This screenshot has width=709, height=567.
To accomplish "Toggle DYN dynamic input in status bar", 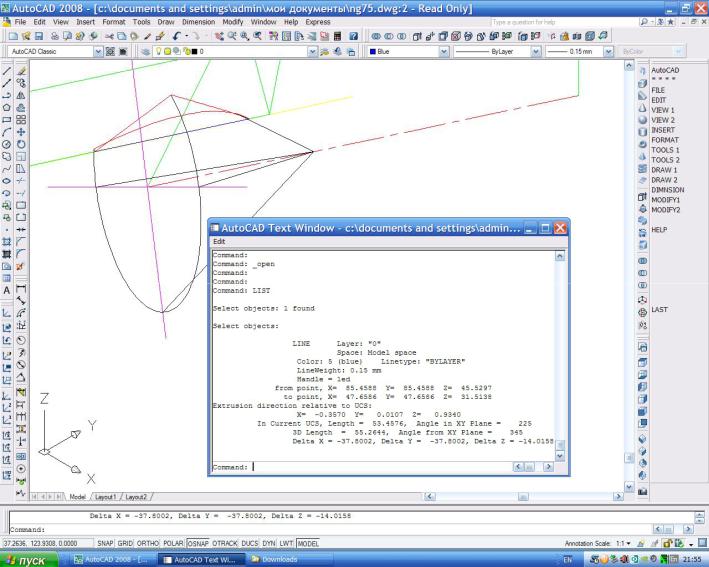I will click(x=269, y=543).
